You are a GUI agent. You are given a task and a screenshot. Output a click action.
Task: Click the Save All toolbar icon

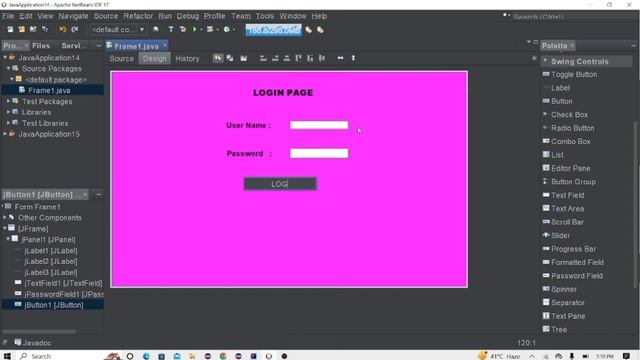pos(45,29)
